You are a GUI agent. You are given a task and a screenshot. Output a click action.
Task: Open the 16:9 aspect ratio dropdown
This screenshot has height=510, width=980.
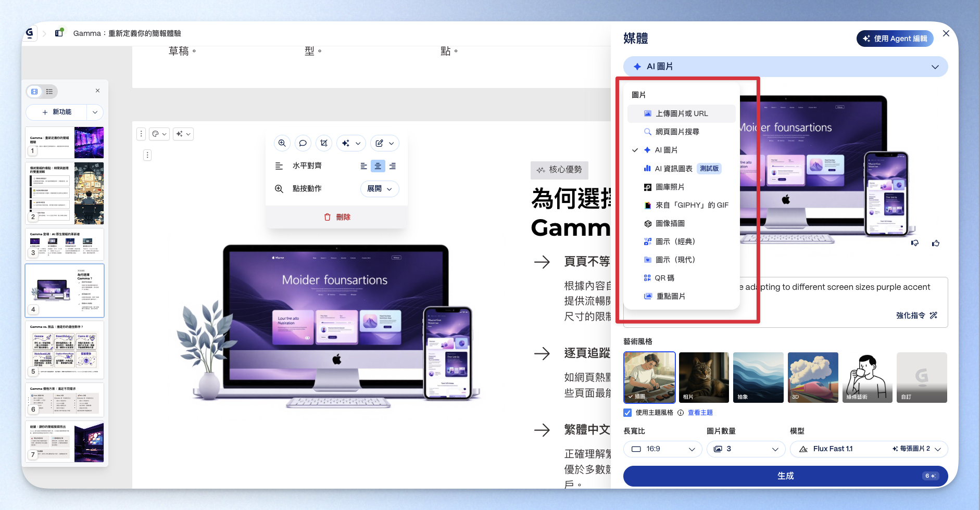[x=662, y=449]
